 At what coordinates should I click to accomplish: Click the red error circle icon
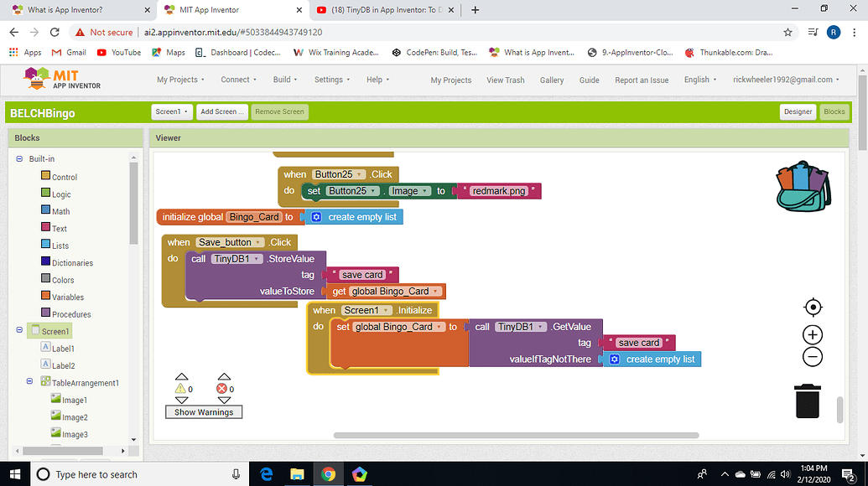click(223, 389)
